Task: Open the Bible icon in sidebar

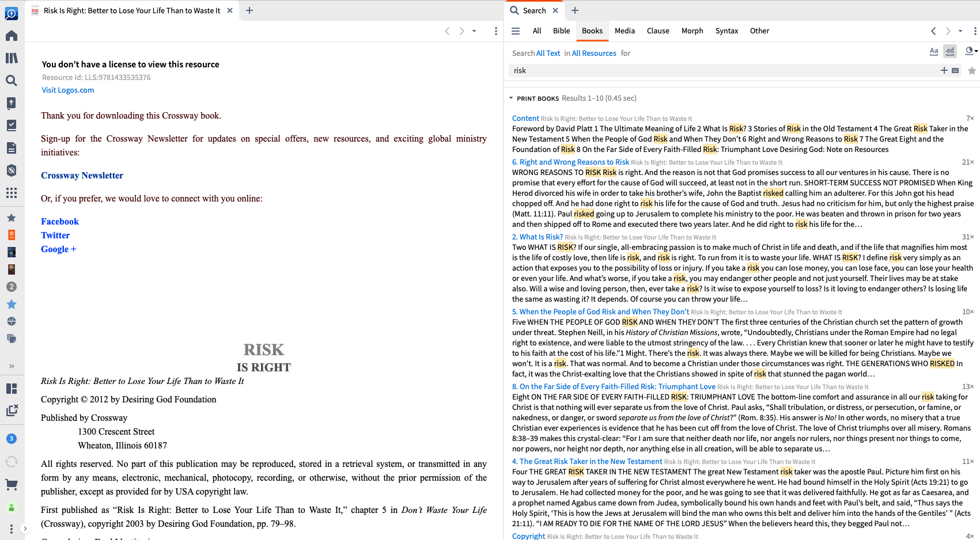Action: pos(12,103)
